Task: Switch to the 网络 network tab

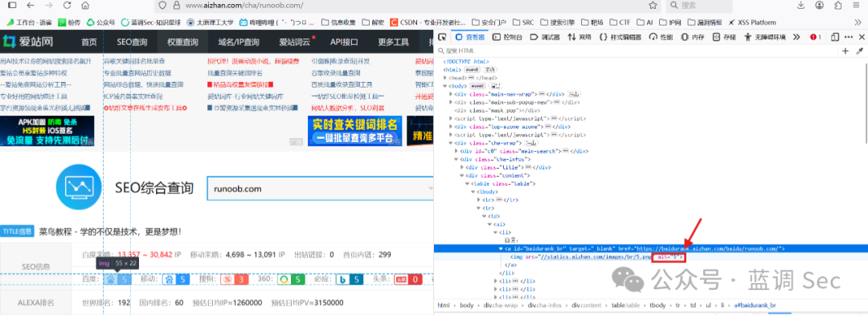Action: click(579, 37)
